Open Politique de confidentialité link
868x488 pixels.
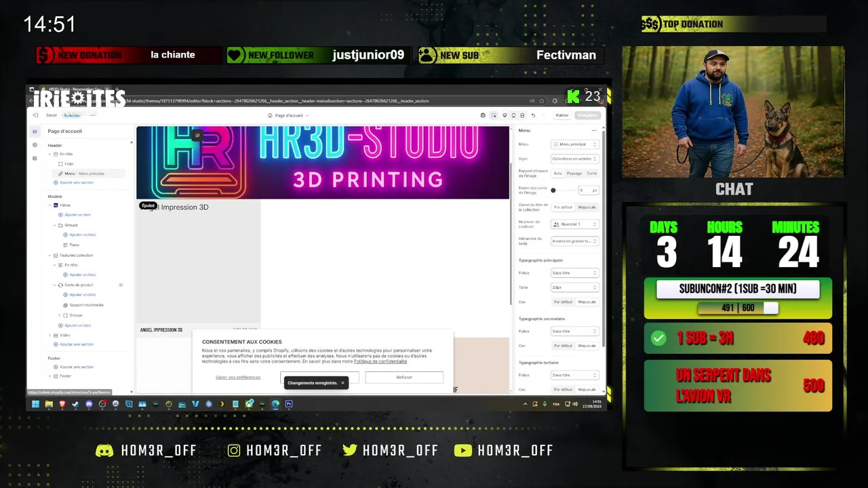[380, 362]
